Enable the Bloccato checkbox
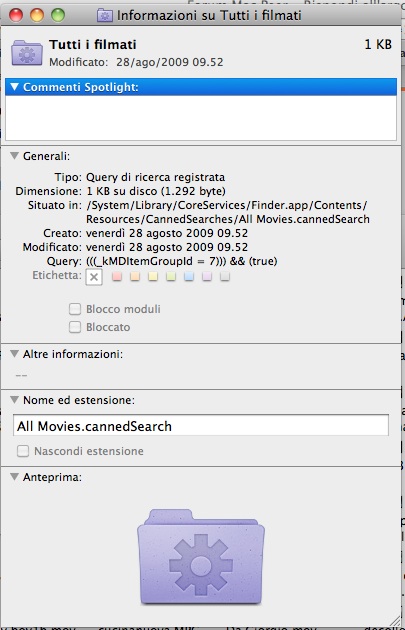 [x=75, y=327]
